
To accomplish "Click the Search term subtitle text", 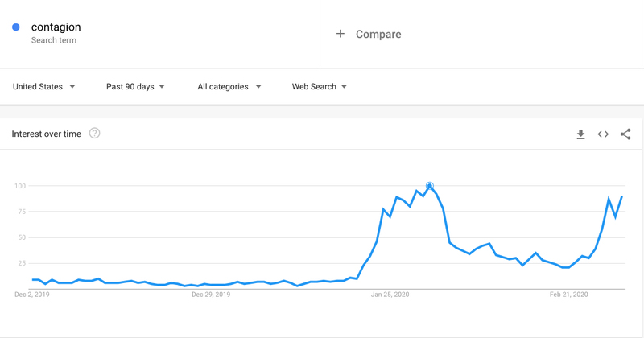I will click(53, 40).
